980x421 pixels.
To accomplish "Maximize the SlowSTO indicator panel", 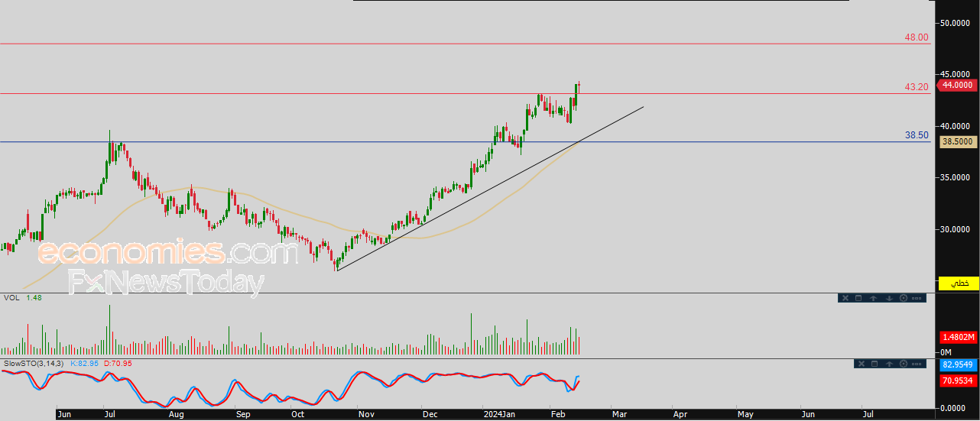I will 875,364.
